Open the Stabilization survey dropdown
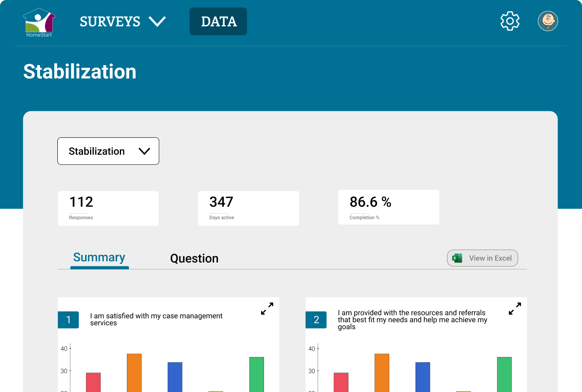Viewport: 582px width, 392px height. [108, 151]
